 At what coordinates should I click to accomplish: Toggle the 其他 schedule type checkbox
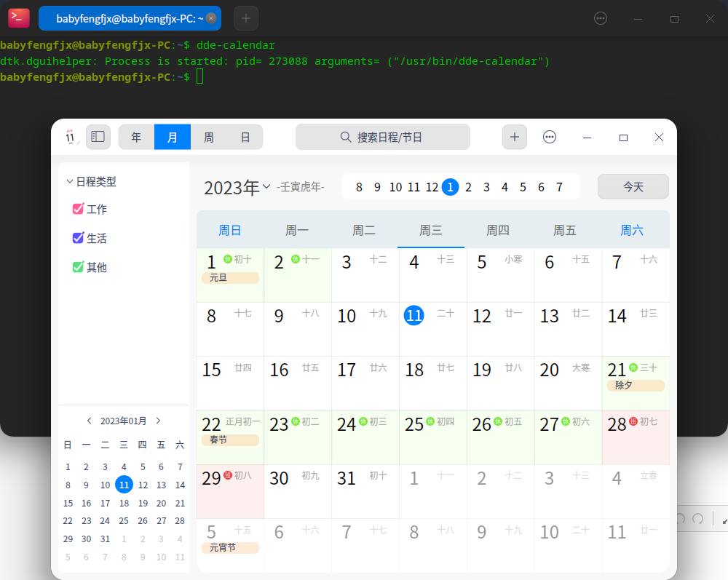point(79,267)
